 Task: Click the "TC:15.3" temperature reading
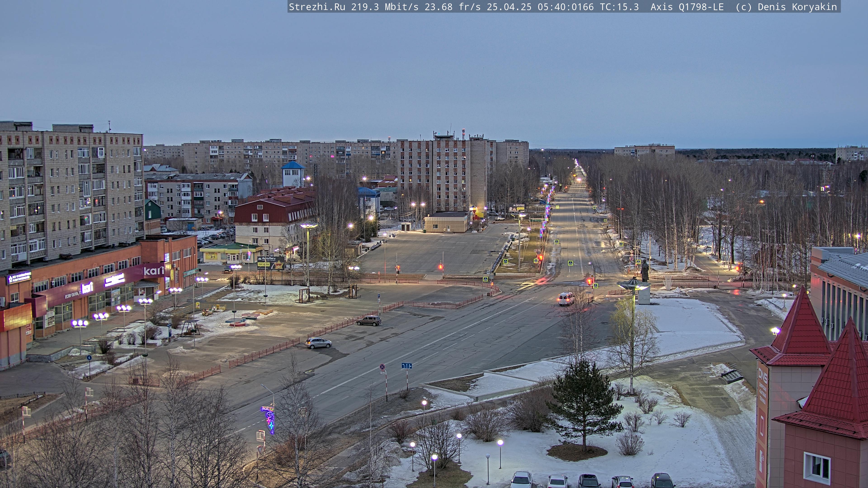619,7
